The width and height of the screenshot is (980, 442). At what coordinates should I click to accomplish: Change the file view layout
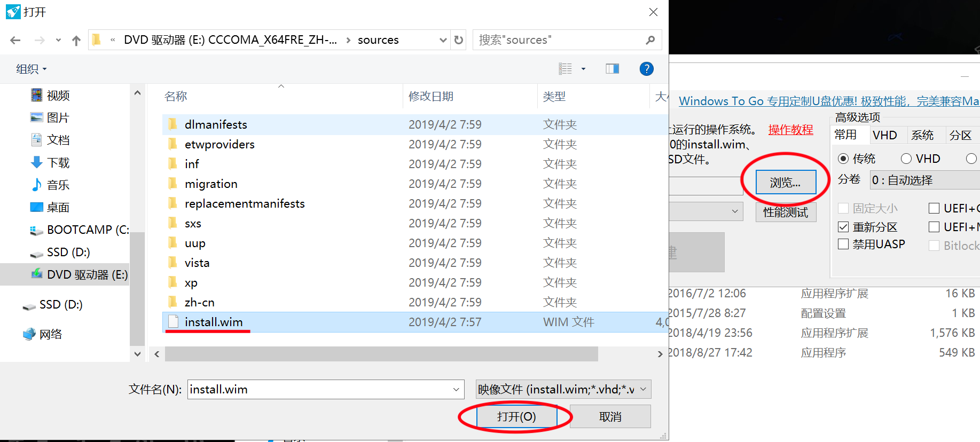(x=565, y=69)
